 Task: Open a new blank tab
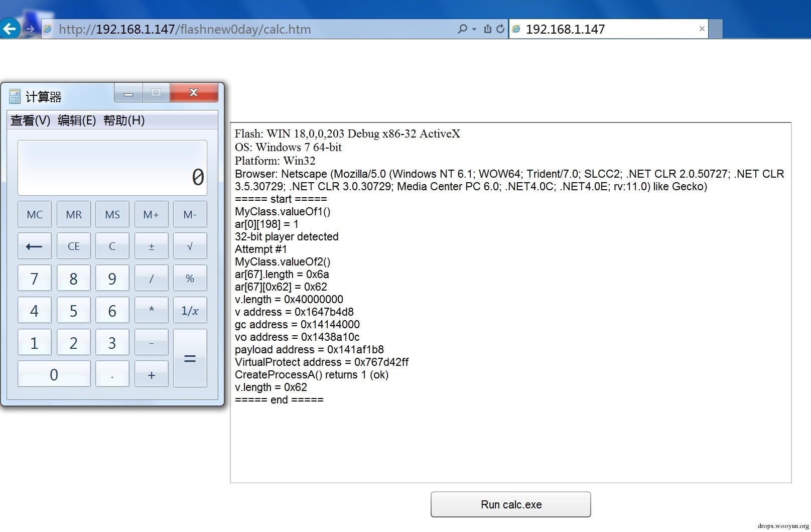coord(716,29)
